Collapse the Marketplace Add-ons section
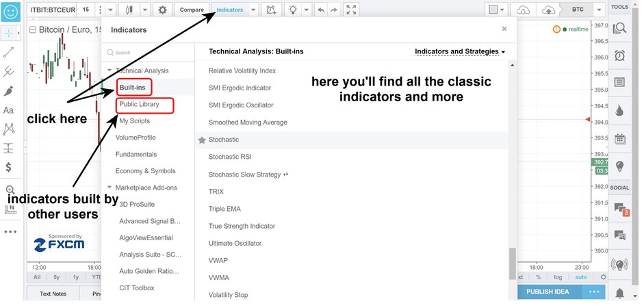This screenshot has height=308, width=644. (110, 188)
